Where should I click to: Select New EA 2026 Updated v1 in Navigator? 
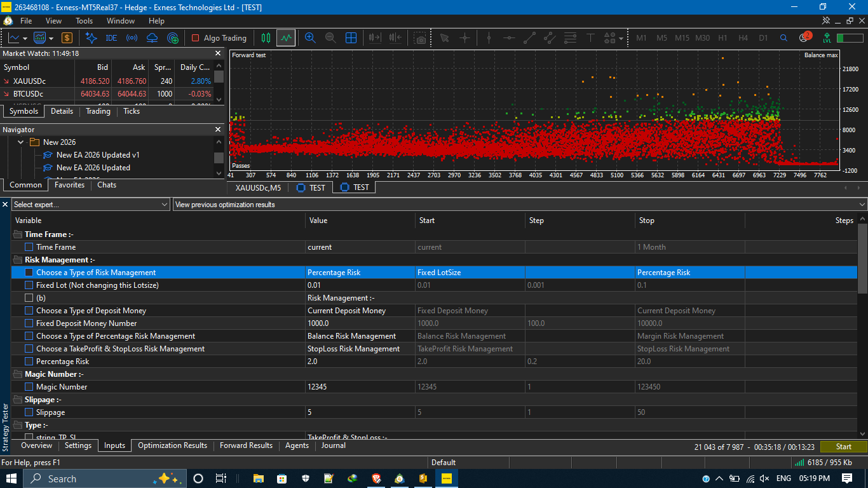pyautogui.click(x=98, y=155)
